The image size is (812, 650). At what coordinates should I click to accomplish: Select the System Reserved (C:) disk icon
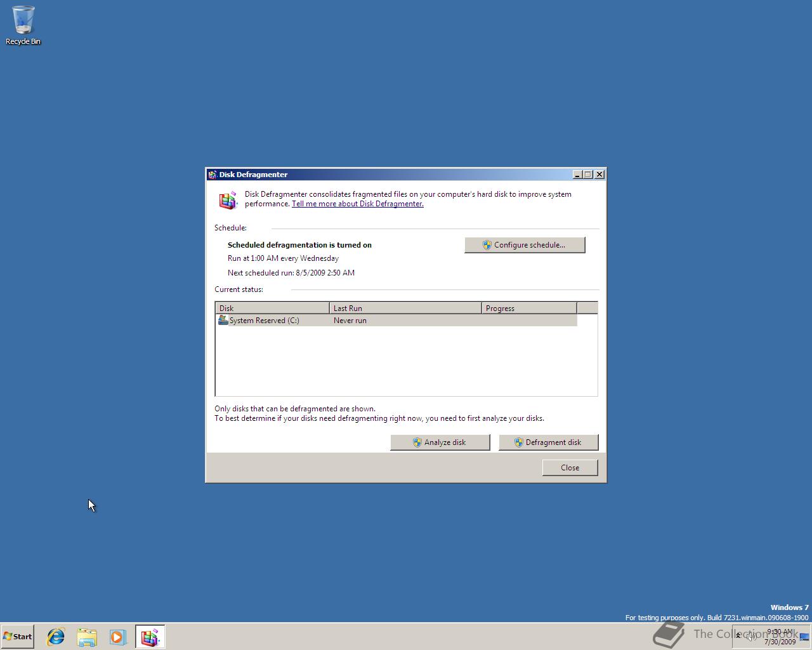pos(223,321)
